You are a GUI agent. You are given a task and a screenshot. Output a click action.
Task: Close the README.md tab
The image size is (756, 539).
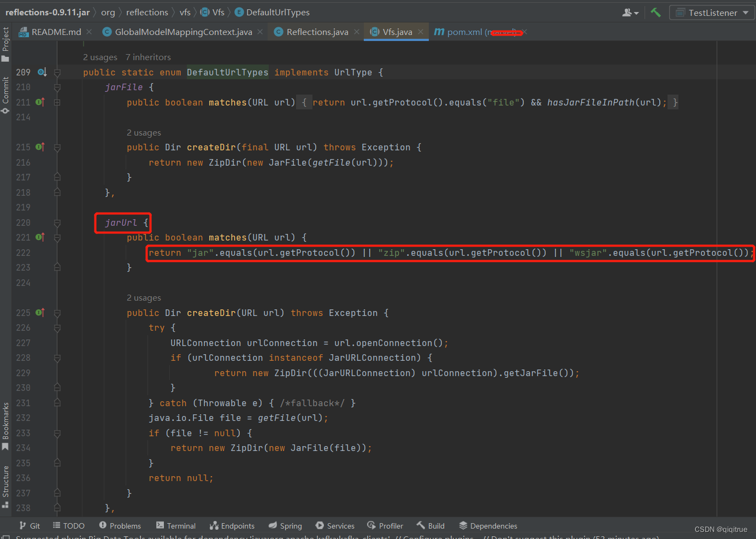89,32
